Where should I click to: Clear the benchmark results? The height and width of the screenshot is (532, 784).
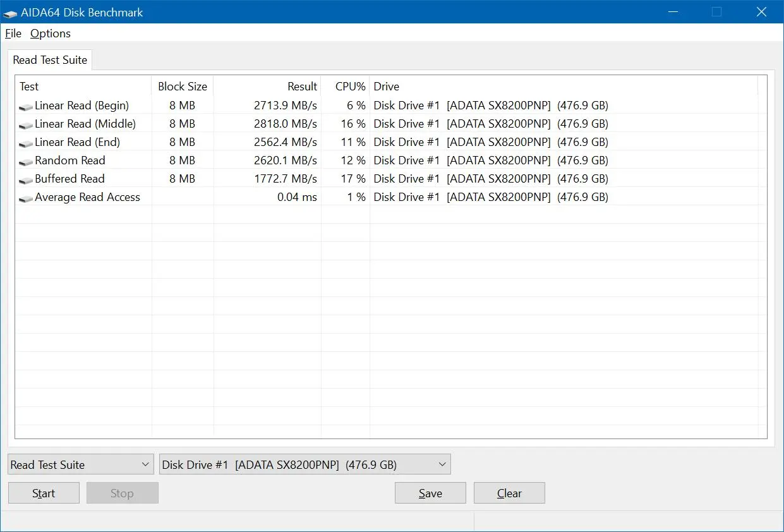(509, 493)
